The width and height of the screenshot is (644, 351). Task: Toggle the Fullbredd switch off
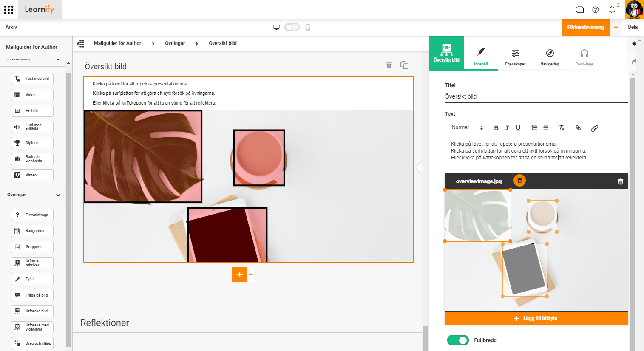458,340
